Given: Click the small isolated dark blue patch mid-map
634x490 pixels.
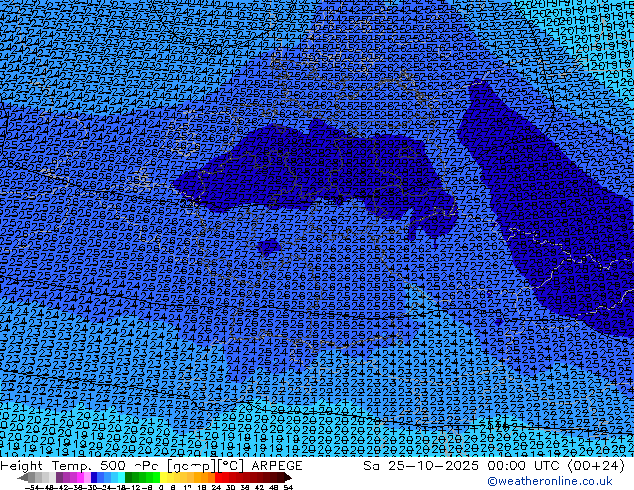Looking at the screenshot, I should click(269, 246).
